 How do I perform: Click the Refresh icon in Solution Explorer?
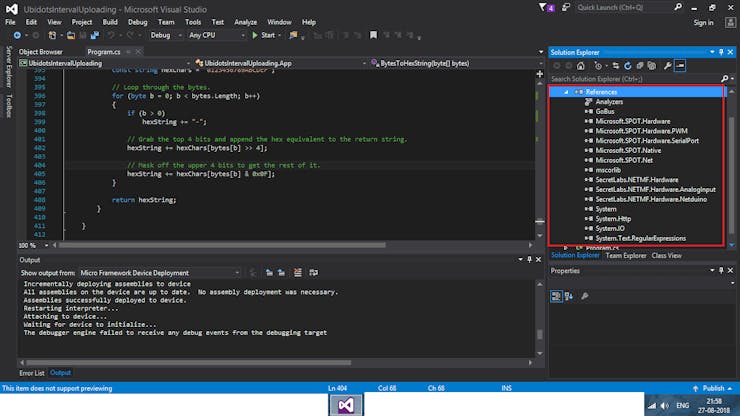[628, 66]
